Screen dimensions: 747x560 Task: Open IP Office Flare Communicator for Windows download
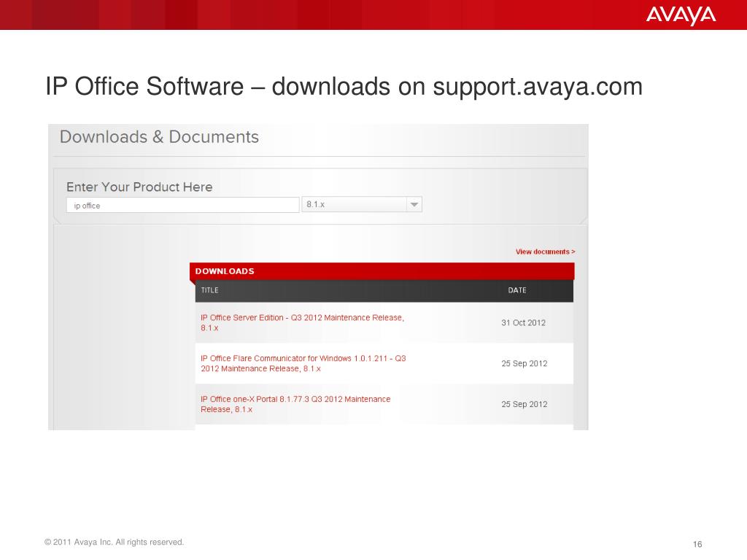pyautogui.click(x=303, y=363)
